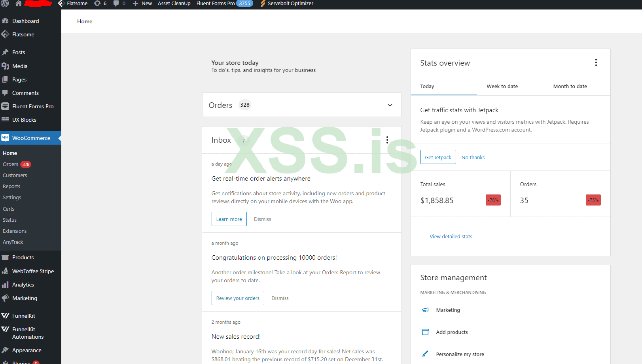Click the home site icon in admin bar
The image size is (642, 364).
[x=18, y=4]
